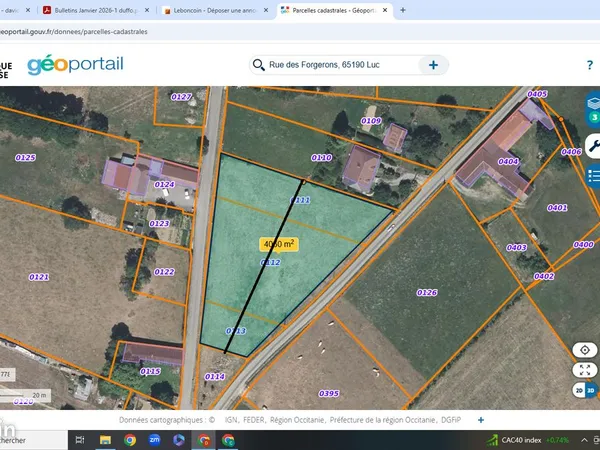
Task: Click parcel label 0111
Action: click(x=300, y=200)
